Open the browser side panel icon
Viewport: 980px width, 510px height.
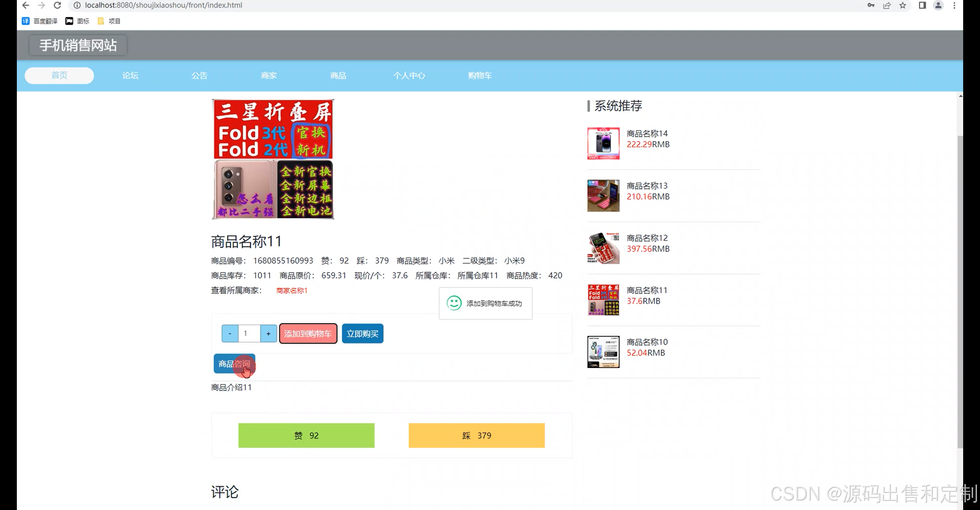922,5
